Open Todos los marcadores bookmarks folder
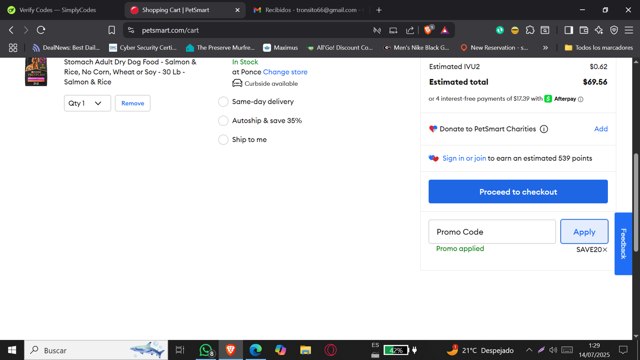The image size is (640, 360). (598, 48)
